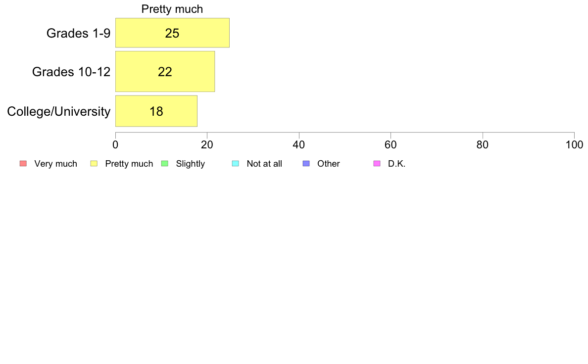The height and width of the screenshot is (364, 588).
Task: Click the Pretty much chart title
Action: [x=172, y=9]
